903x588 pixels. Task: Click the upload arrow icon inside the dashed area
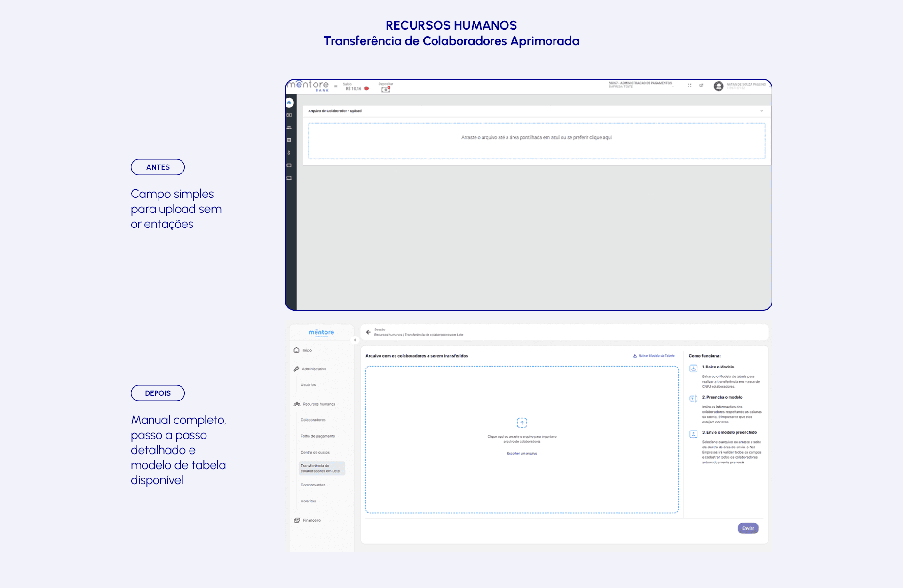[522, 423]
